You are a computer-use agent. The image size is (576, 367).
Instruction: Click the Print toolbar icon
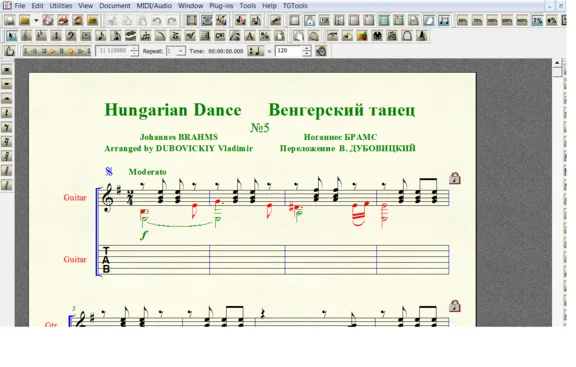point(63,20)
